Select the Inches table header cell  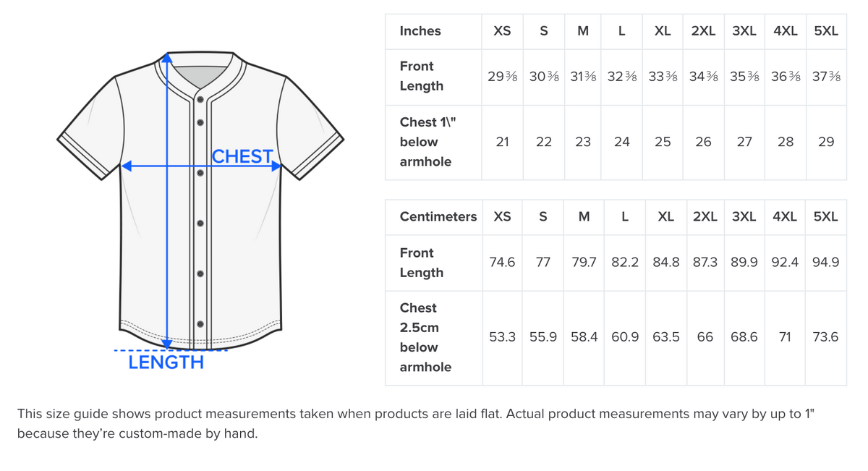pyautogui.click(x=420, y=31)
